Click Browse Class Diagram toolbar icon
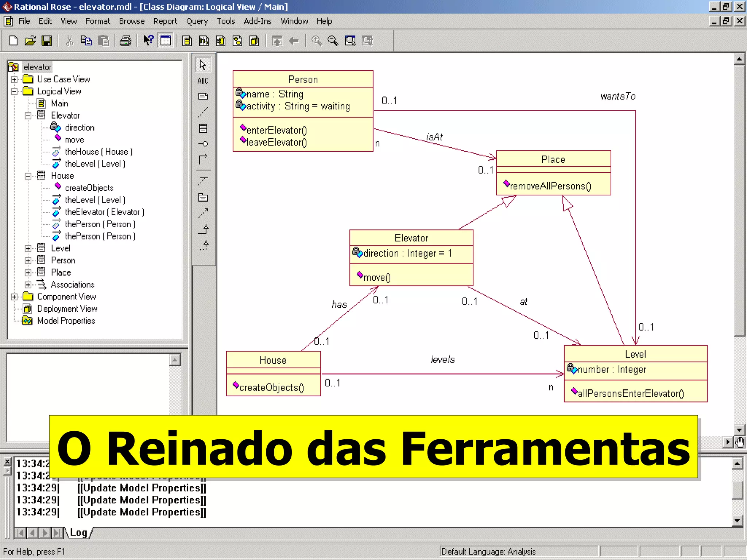The height and width of the screenshot is (560, 747). (187, 41)
